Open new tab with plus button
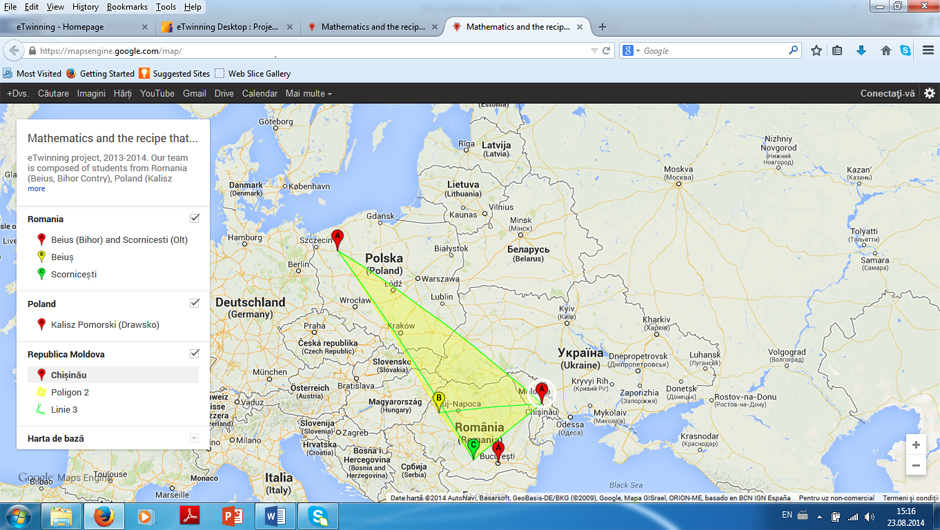 [x=602, y=26]
